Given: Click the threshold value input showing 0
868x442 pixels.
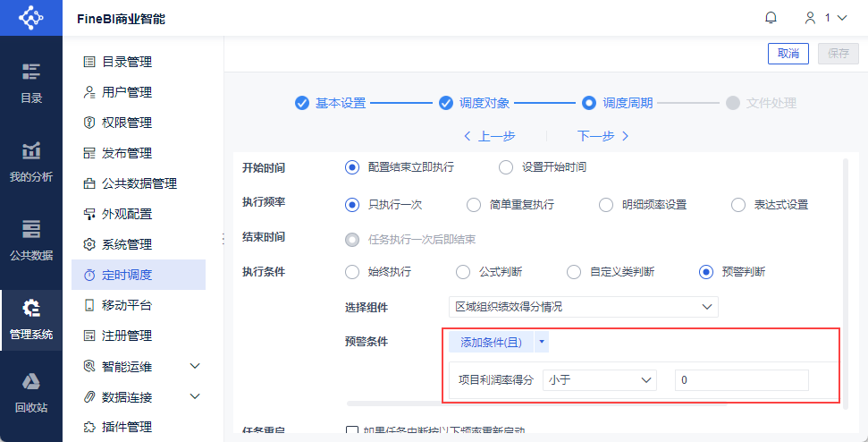Looking at the screenshot, I should pos(742,380).
